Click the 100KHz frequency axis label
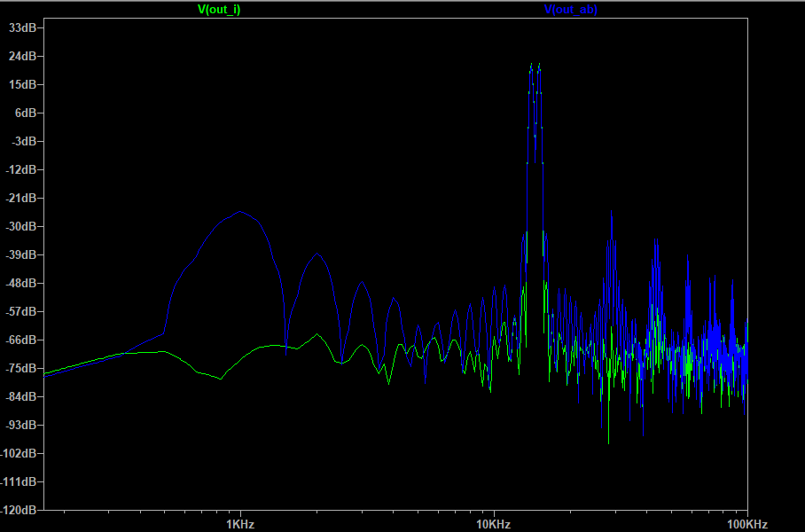The image size is (805, 532). pyautogui.click(x=747, y=524)
